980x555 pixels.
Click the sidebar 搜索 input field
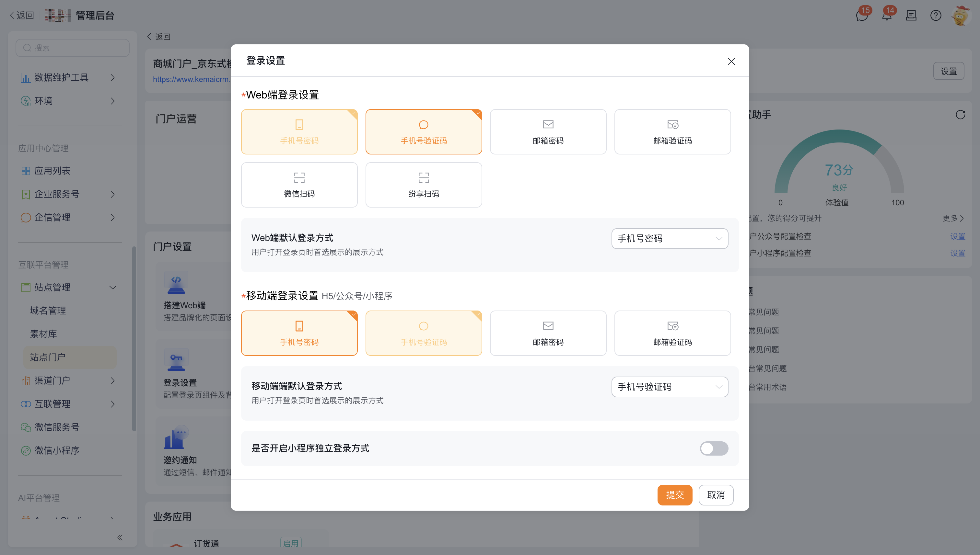[x=73, y=48]
